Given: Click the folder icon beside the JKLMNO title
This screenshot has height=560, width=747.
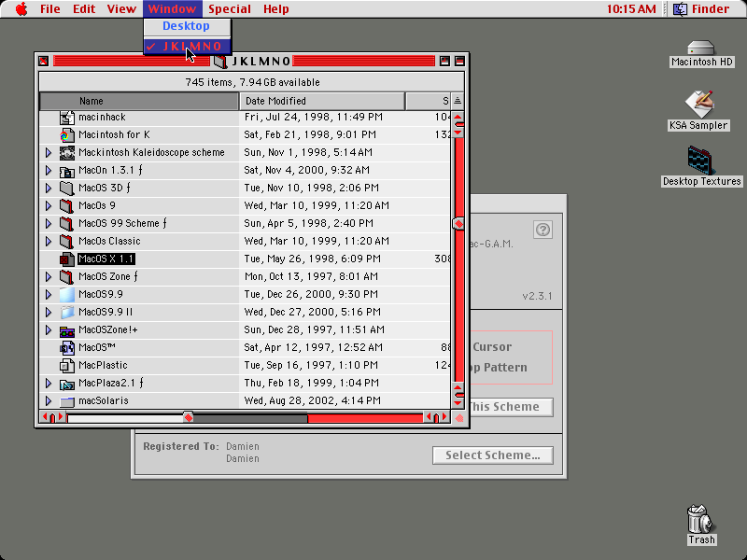Looking at the screenshot, I should point(220,62).
